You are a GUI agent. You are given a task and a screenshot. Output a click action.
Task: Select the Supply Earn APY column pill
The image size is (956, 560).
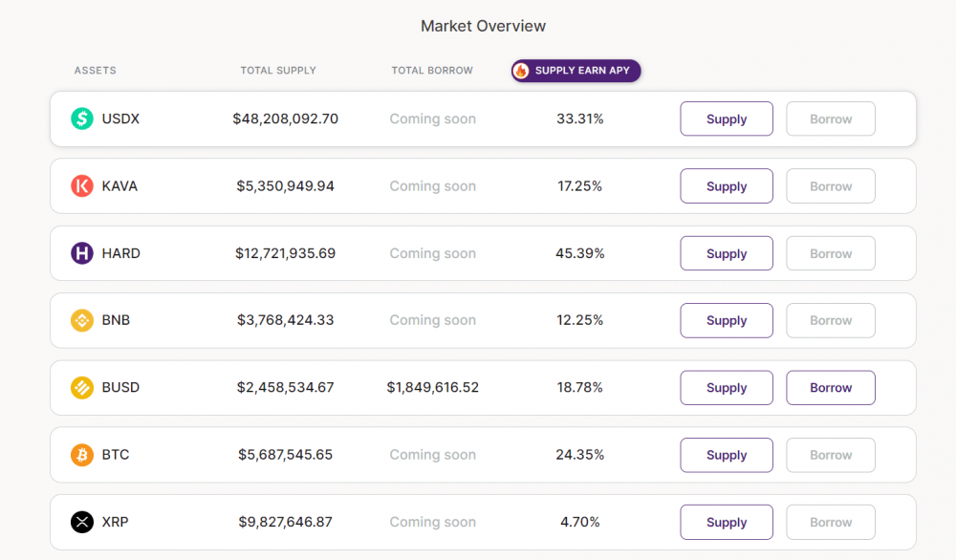point(576,71)
